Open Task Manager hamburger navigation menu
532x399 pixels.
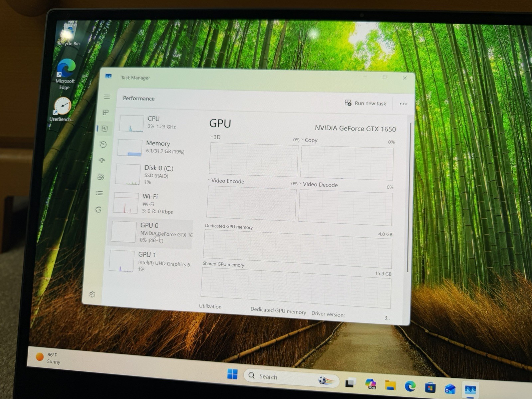(x=107, y=97)
